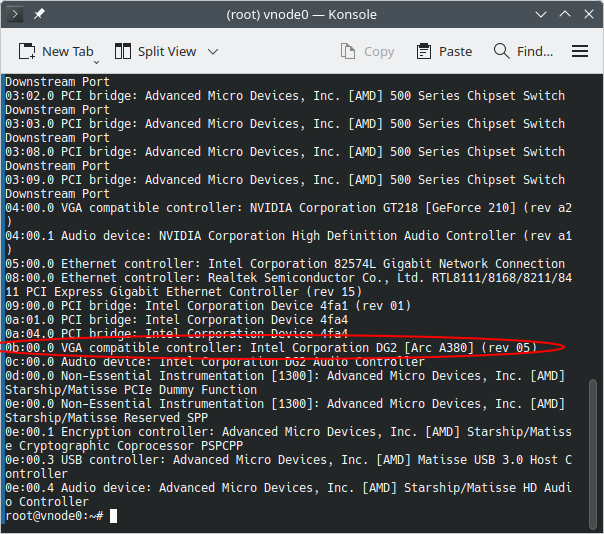Click the Starship/Matisse Reserved SPP text
604x534 pixels.
[107, 418]
